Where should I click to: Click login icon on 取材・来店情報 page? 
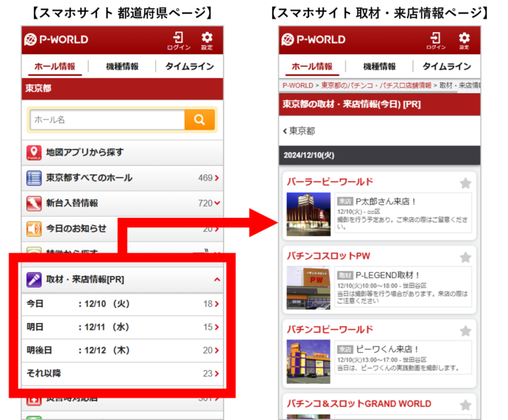436,41
